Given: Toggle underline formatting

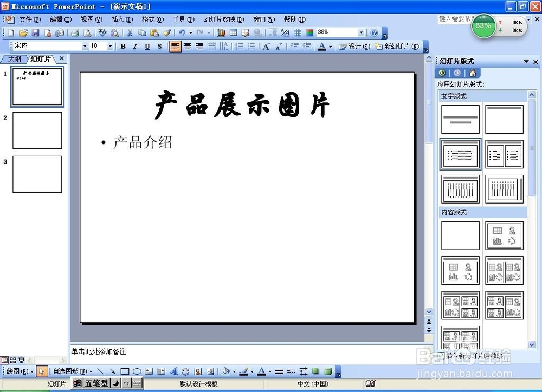Looking at the screenshot, I should coord(146,45).
